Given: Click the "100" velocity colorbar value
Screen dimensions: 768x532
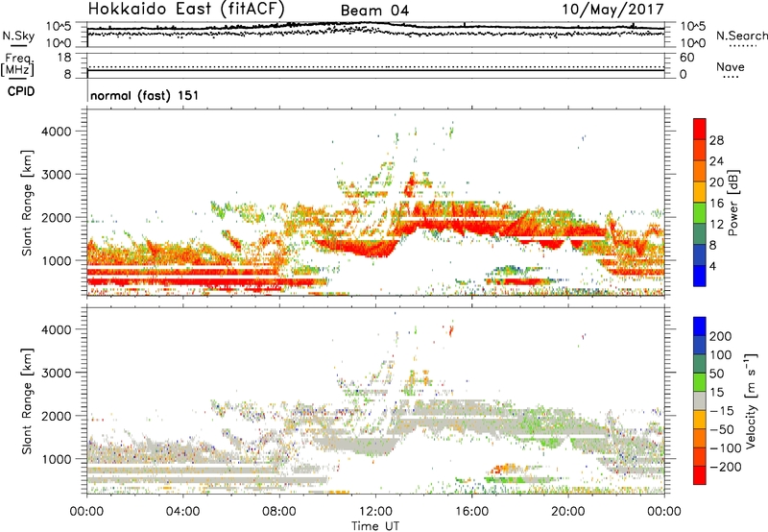Looking at the screenshot, I should click(721, 355).
